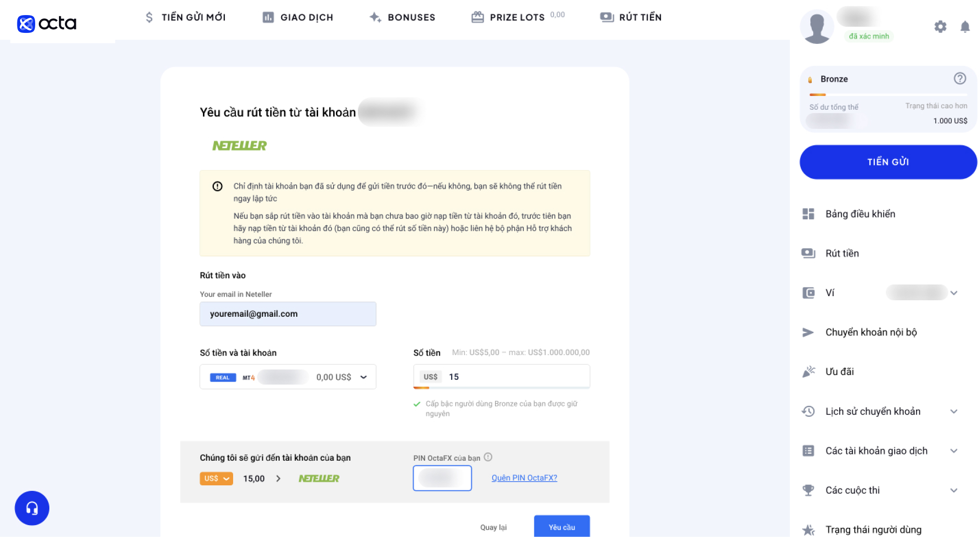Screen dimensions: 980x537
Task: Click the Rút tiền sidebar cash icon
Action: [808, 253]
